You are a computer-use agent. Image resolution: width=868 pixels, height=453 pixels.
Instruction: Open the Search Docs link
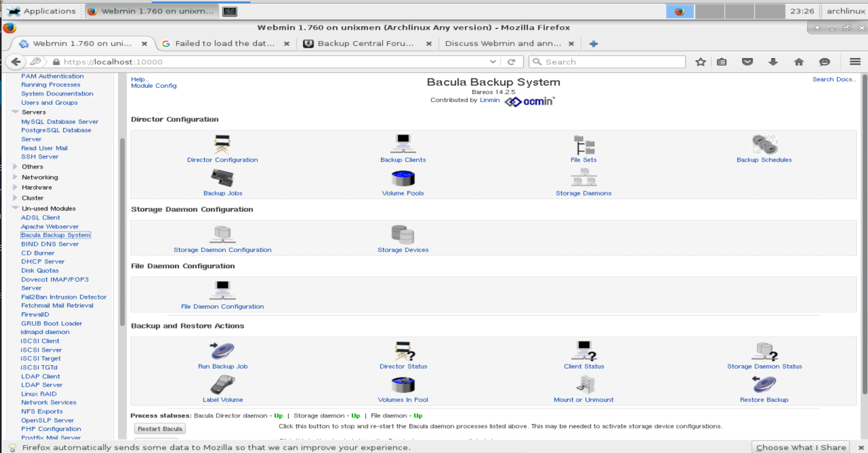tap(834, 79)
